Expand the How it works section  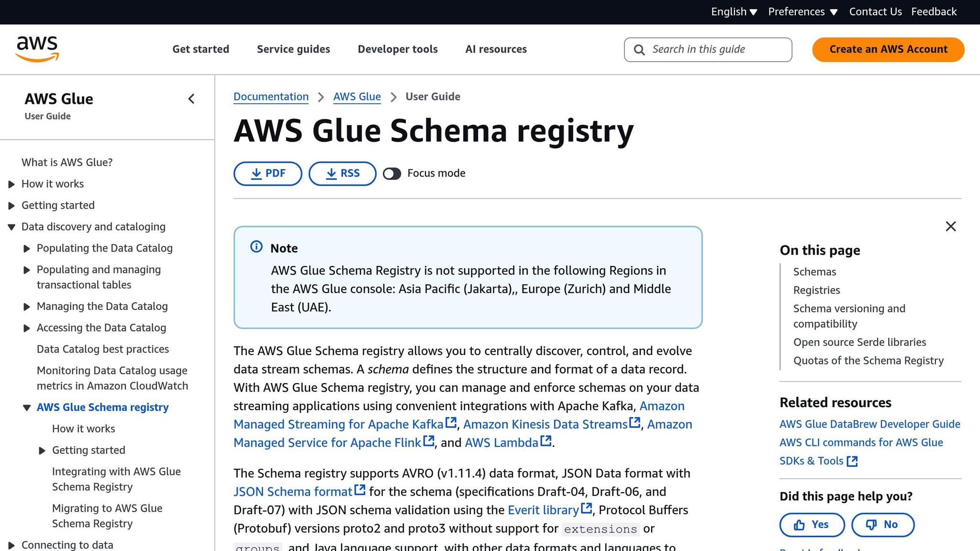click(11, 184)
